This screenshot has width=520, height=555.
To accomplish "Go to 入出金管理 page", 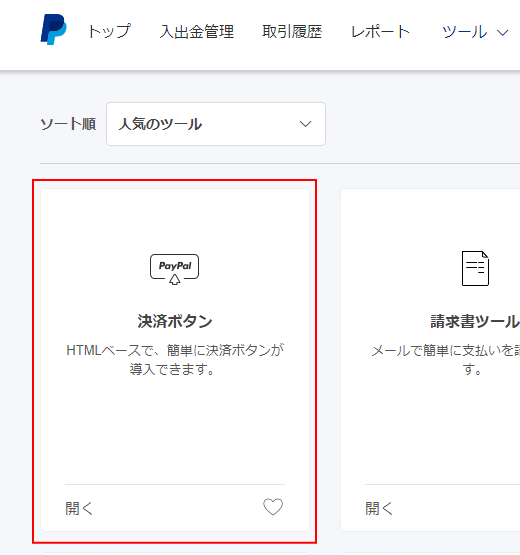I will coord(196,32).
